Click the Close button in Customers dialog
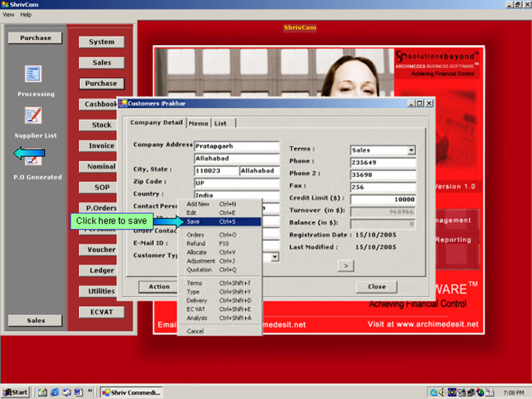 [x=376, y=287]
